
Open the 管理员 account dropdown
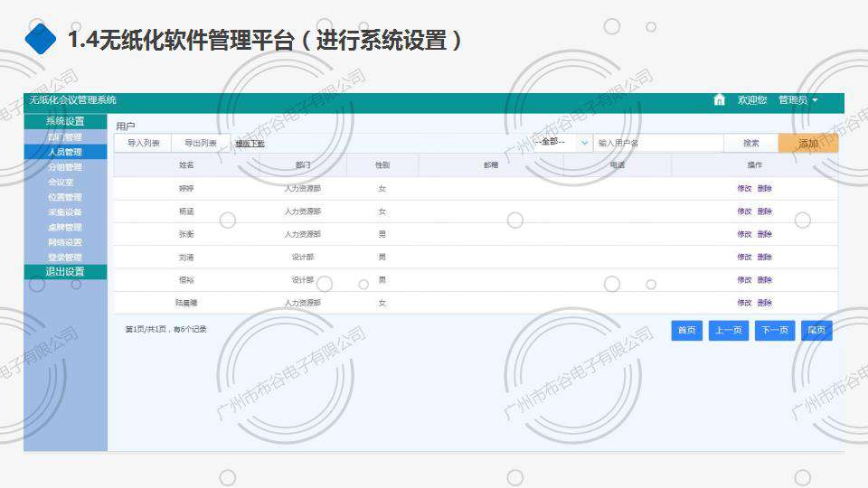pos(797,100)
